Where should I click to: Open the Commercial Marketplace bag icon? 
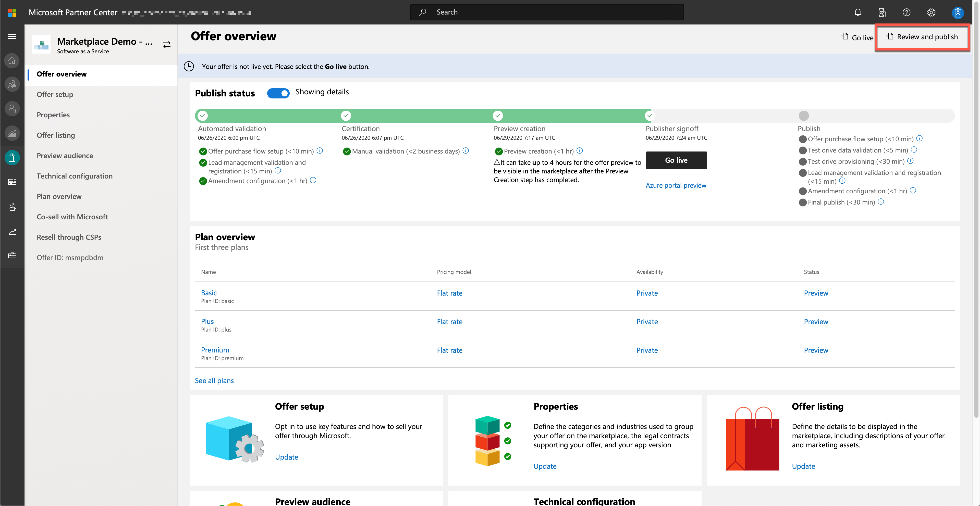click(x=12, y=157)
